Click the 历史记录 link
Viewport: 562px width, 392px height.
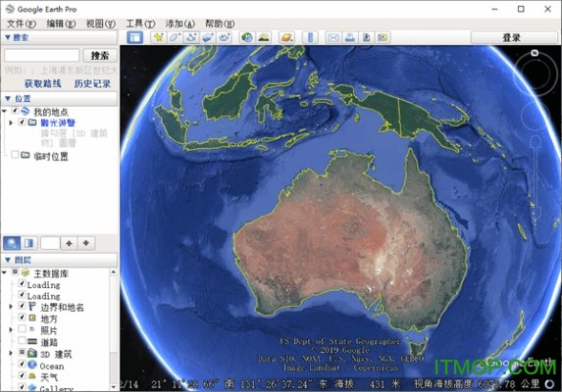pyautogui.click(x=92, y=83)
